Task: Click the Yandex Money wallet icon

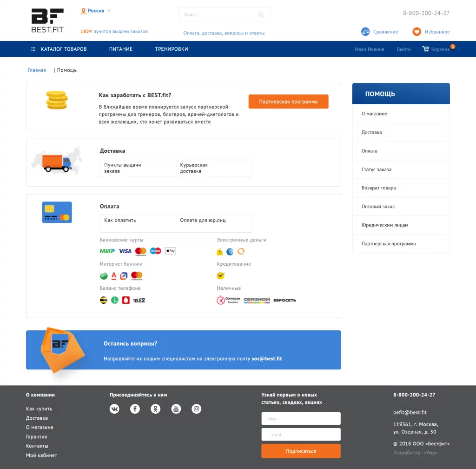Action: coord(219,252)
